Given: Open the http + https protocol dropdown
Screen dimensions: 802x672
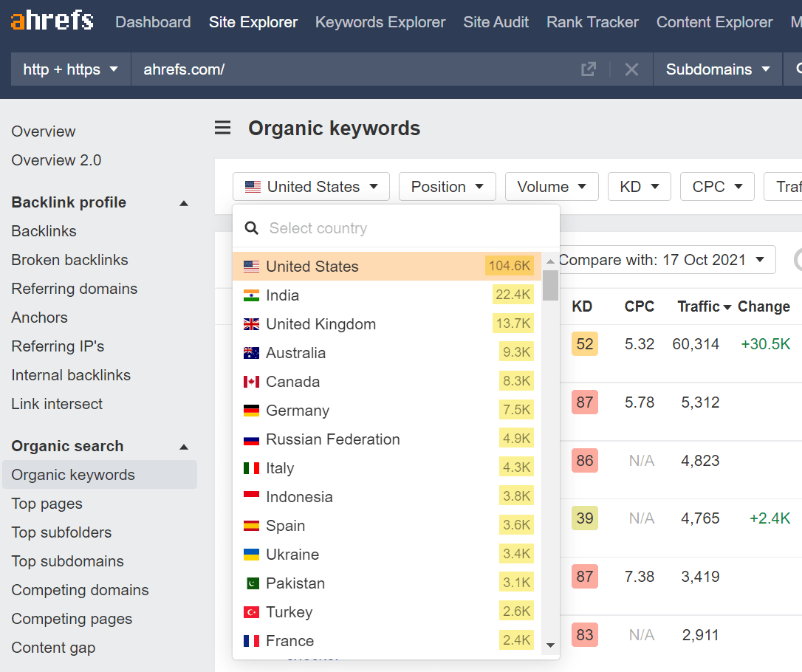Looking at the screenshot, I should (x=71, y=69).
